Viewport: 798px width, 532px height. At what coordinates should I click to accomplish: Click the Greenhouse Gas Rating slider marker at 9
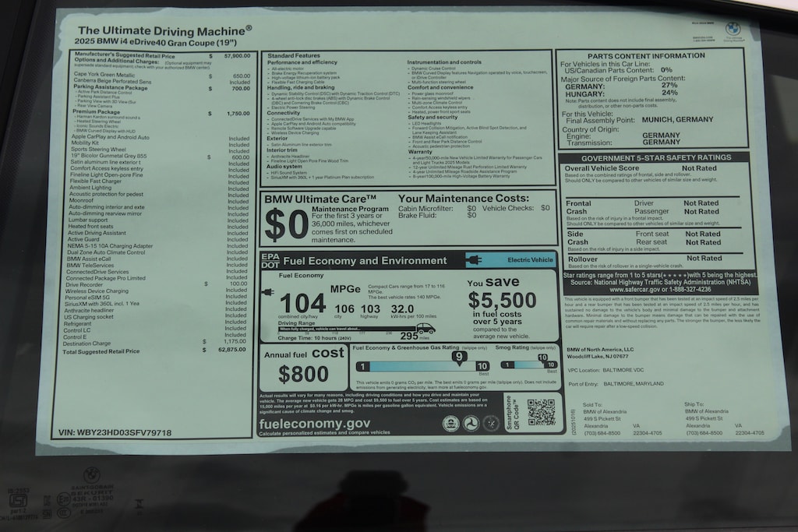click(x=459, y=354)
